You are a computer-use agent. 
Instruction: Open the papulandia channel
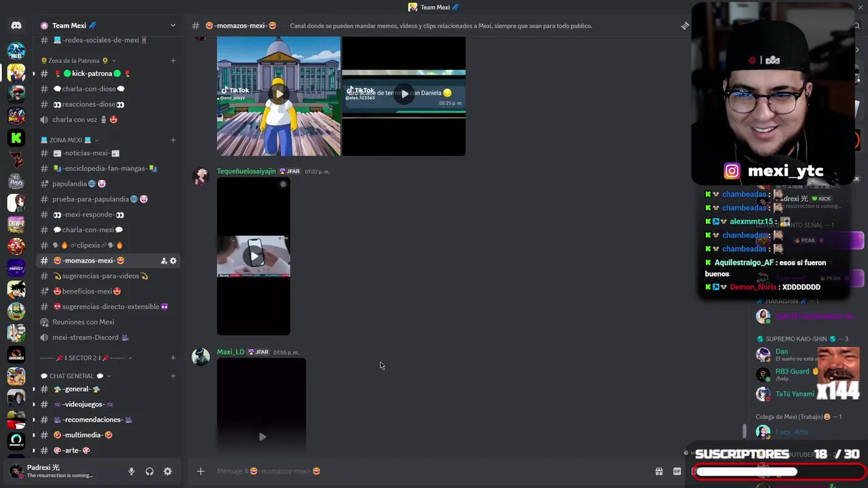click(x=107, y=184)
